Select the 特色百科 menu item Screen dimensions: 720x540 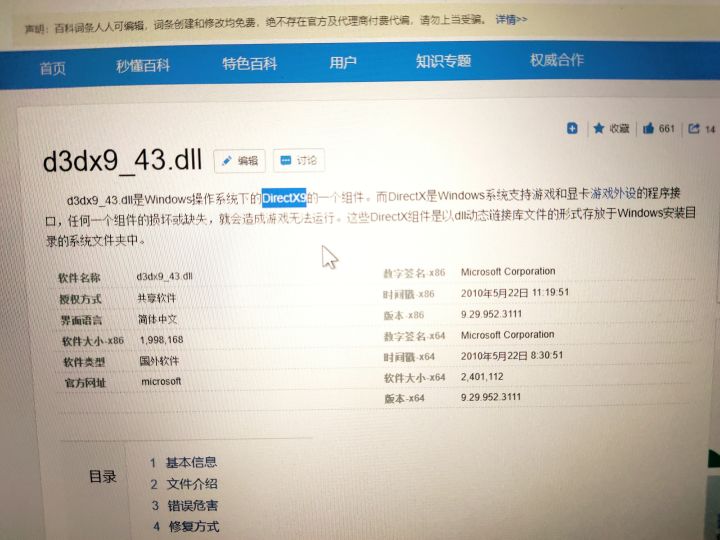tap(249, 63)
